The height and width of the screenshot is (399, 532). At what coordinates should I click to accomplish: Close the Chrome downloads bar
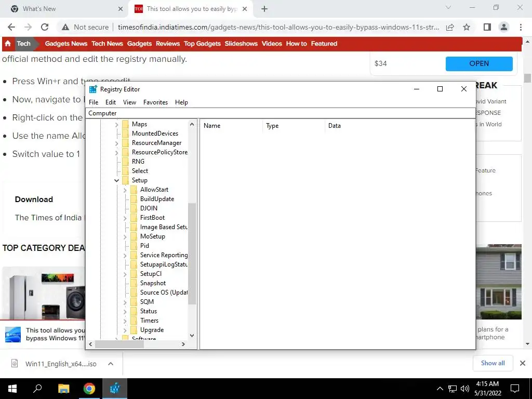[523, 363]
